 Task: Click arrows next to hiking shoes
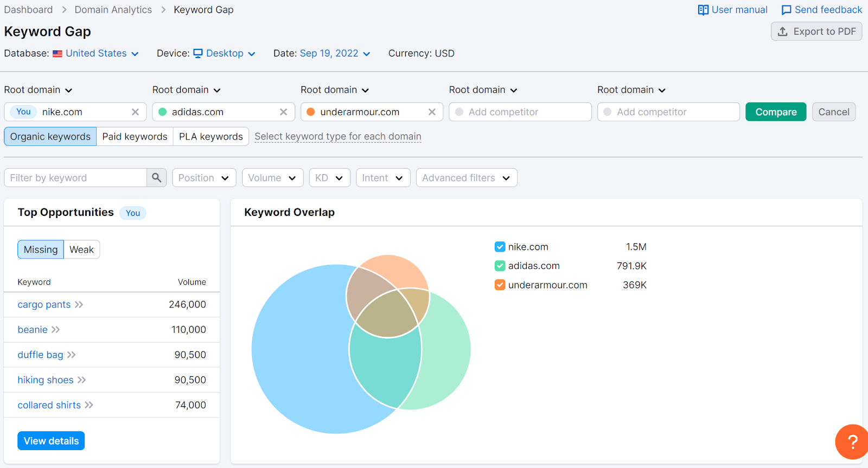point(82,380)
